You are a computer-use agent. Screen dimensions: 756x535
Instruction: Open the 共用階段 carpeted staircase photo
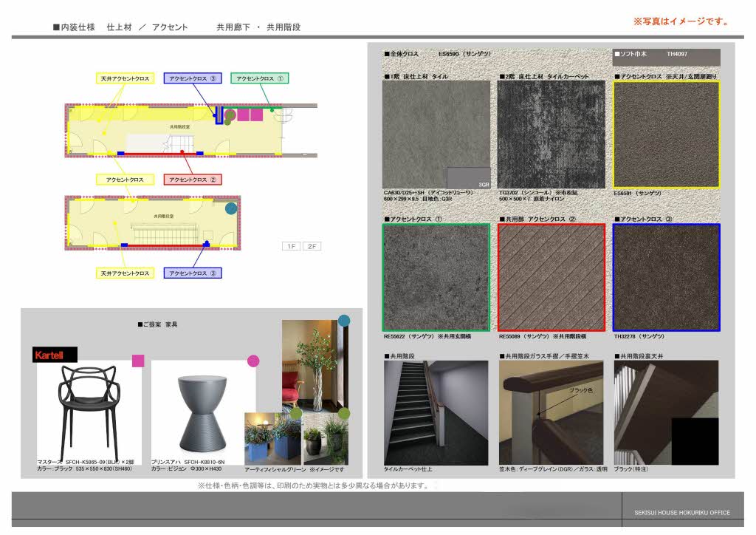tap(436, 412)
